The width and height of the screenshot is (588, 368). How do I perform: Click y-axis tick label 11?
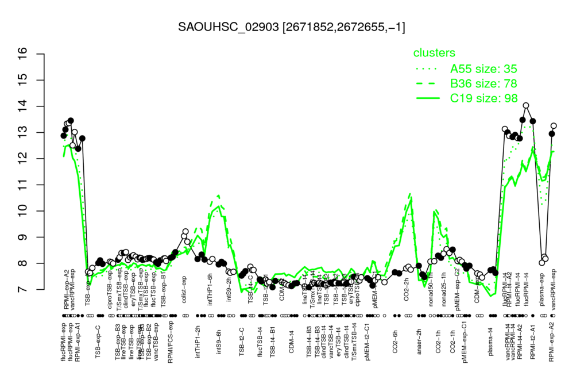tap(23, 185)
